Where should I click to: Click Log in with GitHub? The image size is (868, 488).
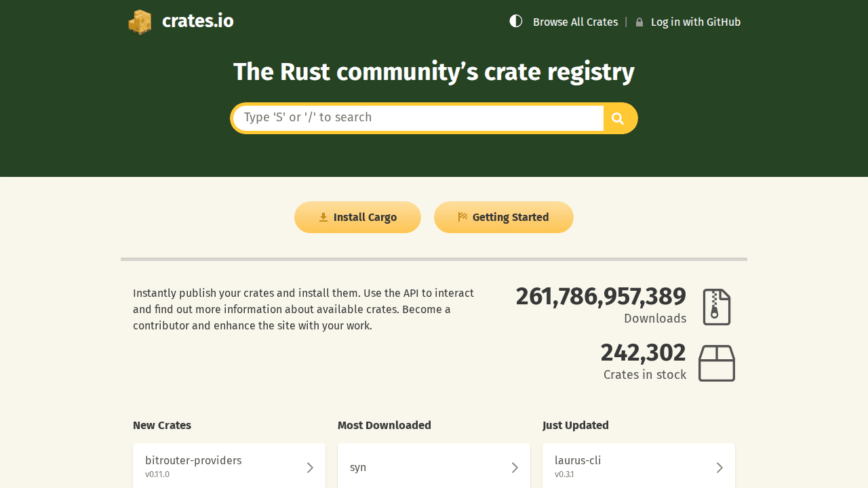coord(696,21)
